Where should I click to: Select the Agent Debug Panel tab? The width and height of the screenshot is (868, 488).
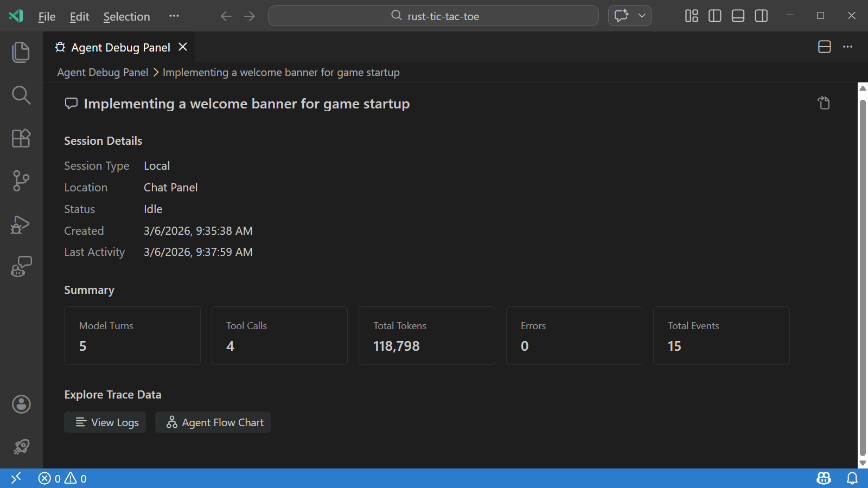click(120, 47)
